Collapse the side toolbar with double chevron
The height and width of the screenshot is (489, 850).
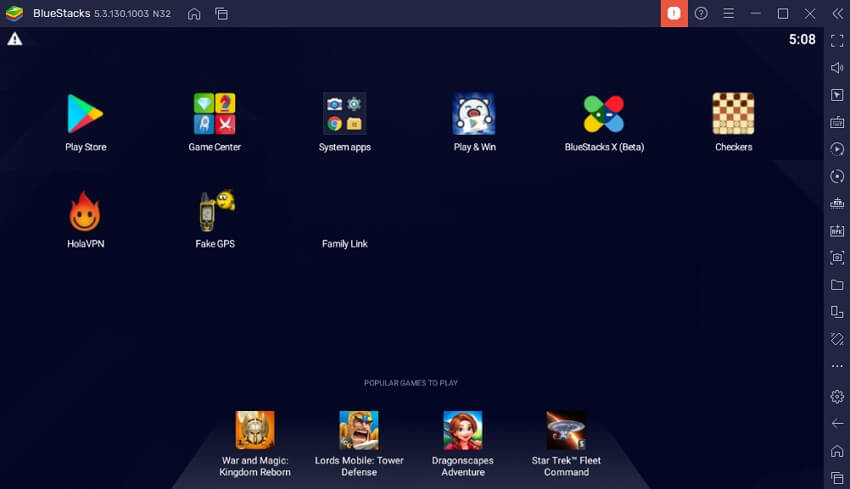[x=838, y=14]
